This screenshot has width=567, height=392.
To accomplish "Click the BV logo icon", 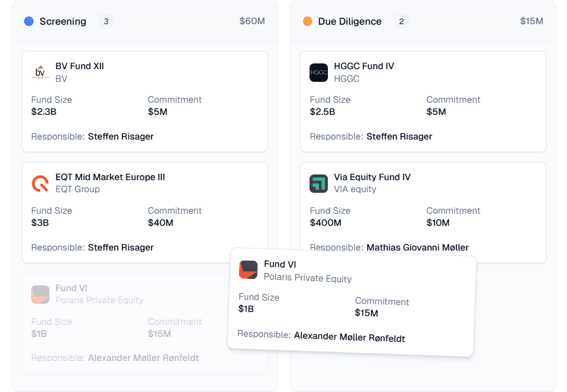I will 40,72.
